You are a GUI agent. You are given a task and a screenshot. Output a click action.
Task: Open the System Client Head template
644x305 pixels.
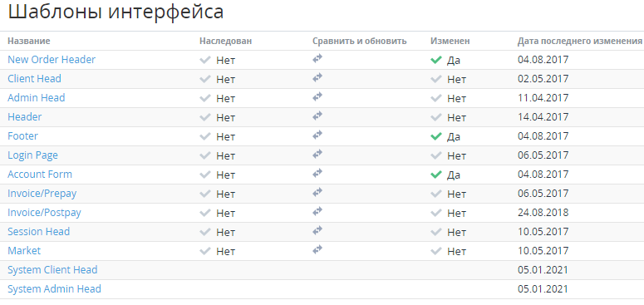point(52,270)
